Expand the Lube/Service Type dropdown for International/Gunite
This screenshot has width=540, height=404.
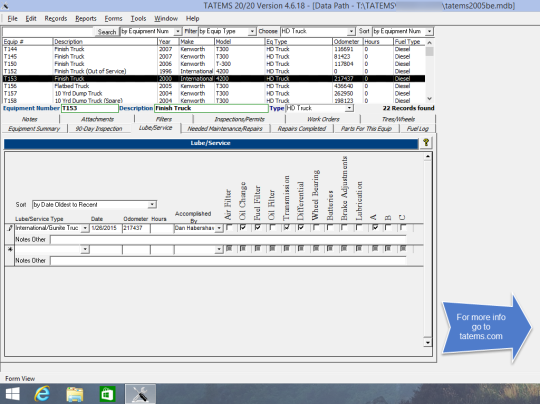[x=85, y=228]
